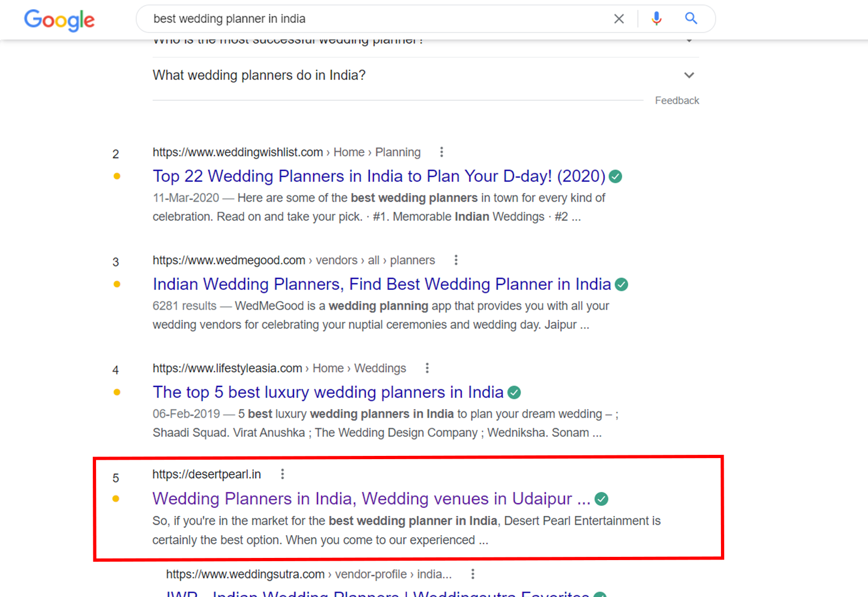
Task: Click the blue search magnifier icon
Action: pos(691,19)
